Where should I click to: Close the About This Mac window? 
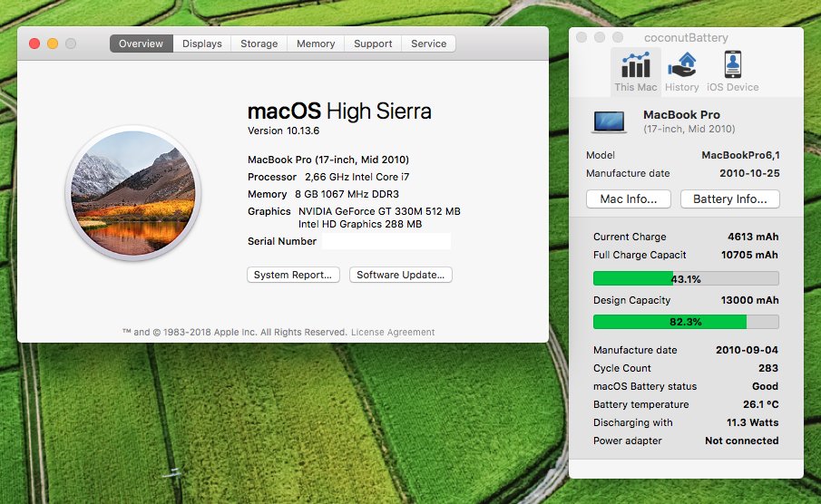point(34,44)
